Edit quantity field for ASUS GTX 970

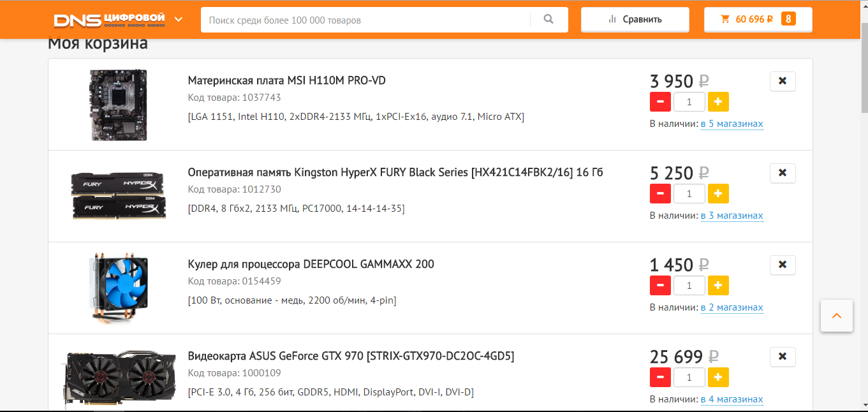(689, 378)
